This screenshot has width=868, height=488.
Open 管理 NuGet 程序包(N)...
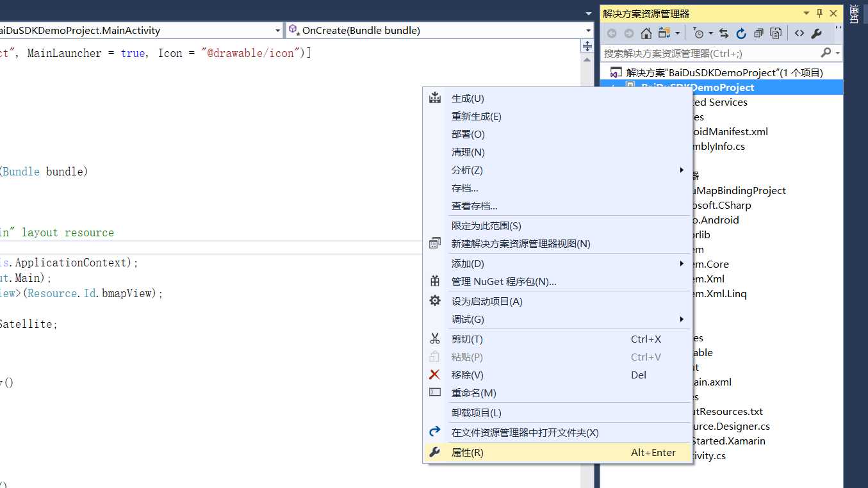[556, 282]
